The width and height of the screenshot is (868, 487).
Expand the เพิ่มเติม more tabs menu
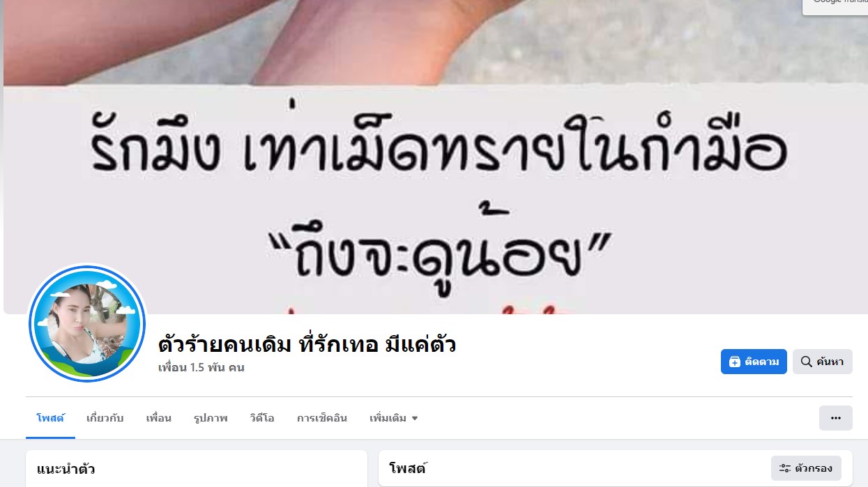394,418
